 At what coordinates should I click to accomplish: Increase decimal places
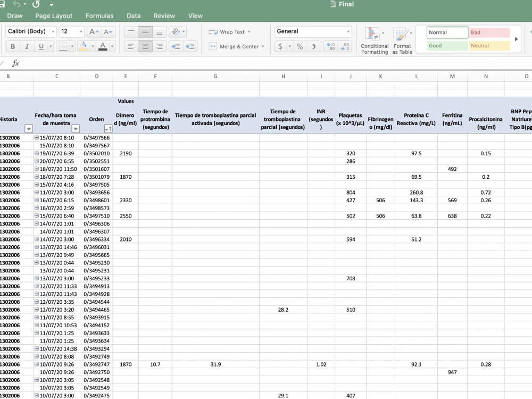[331, 46]
